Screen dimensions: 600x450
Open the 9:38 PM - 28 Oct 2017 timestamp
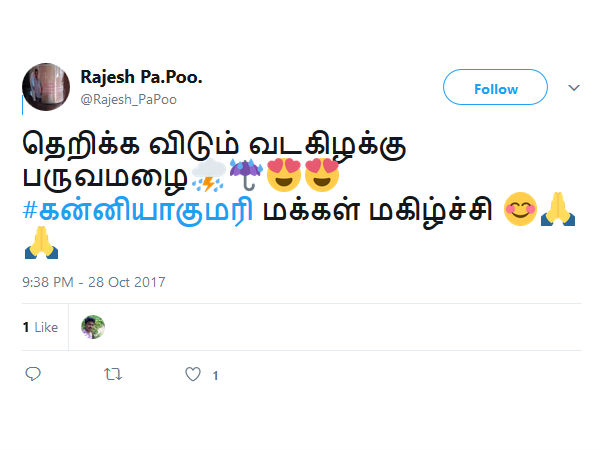tap(94, 282)
